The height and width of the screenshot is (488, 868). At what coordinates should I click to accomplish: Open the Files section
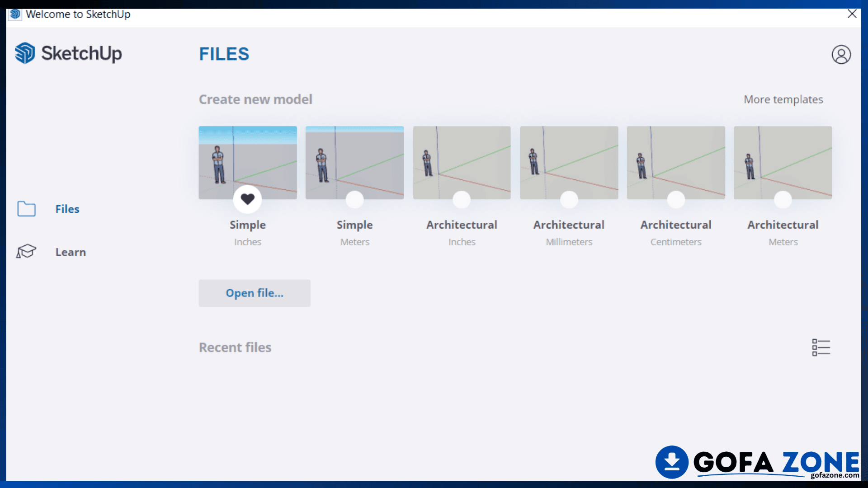point(67,209)
